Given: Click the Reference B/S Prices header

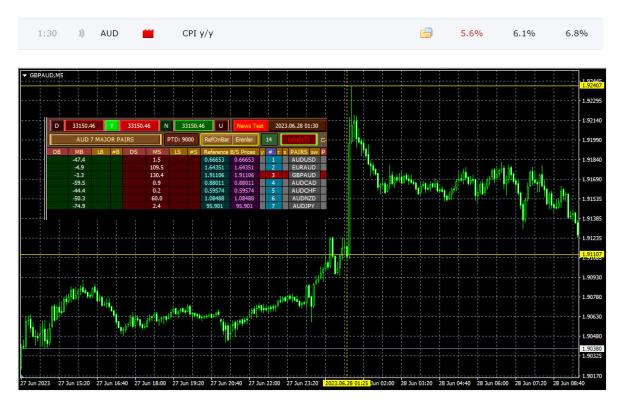Looking at the screenshot, I should point(230,152).
